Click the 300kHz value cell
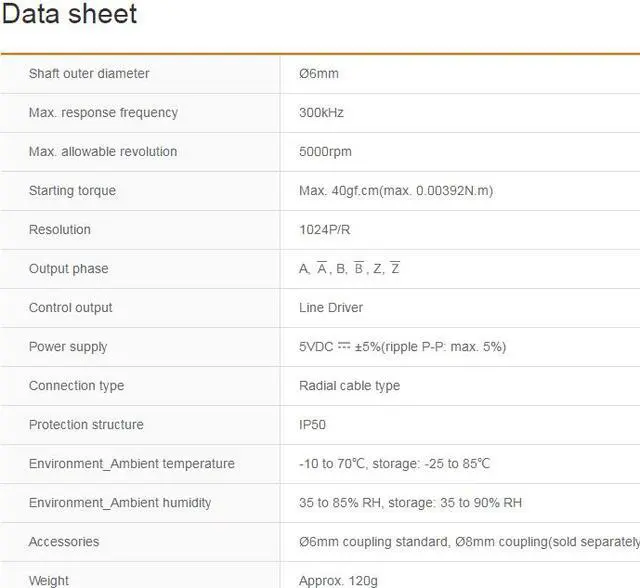The height and width of the screenshot is (588, 640). [321, 112]
